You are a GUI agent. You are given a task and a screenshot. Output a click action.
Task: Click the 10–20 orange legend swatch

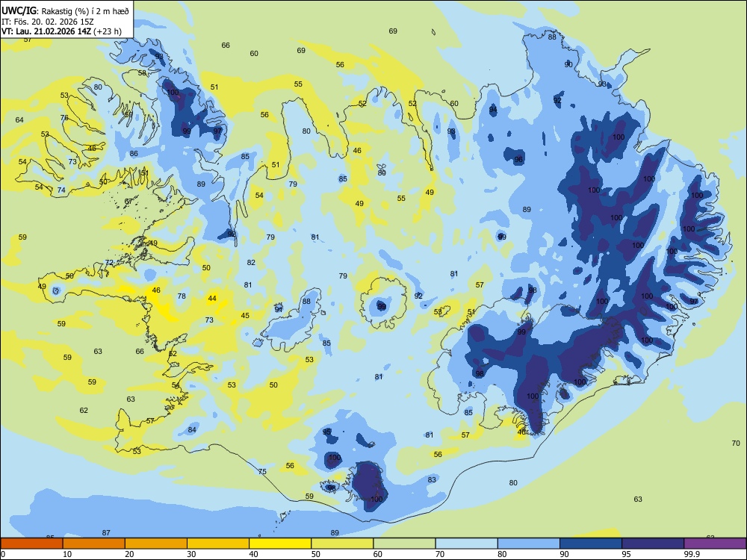coord(94,544)
